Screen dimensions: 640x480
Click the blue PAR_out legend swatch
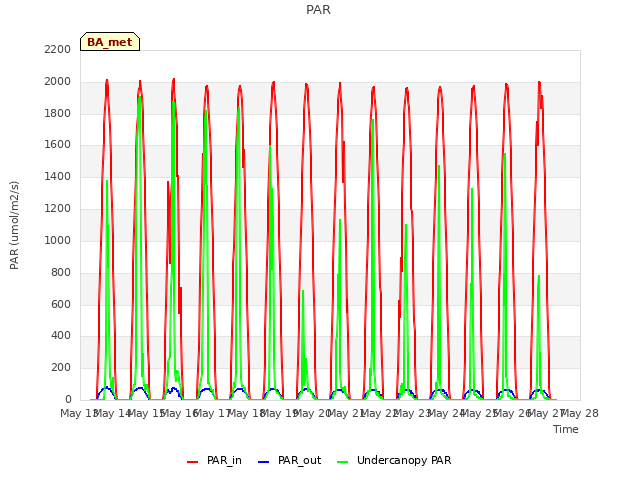click(x=264, y=462)
